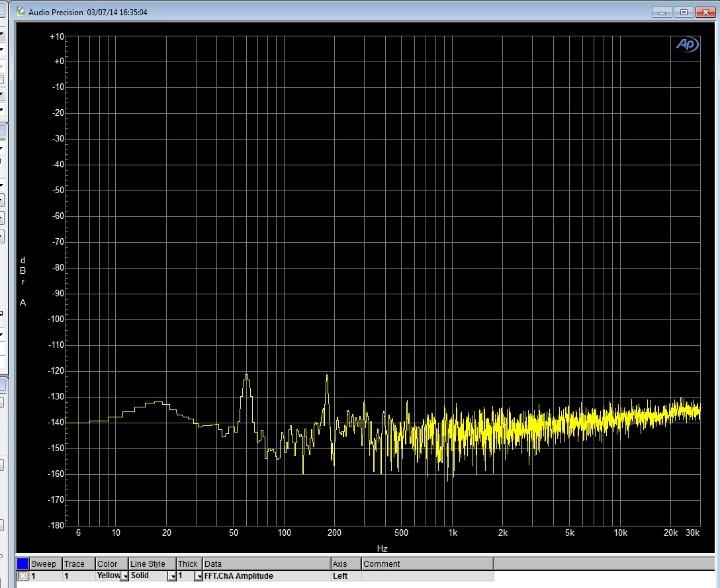Open the Thick dropdown showing 1

(199, 576)
